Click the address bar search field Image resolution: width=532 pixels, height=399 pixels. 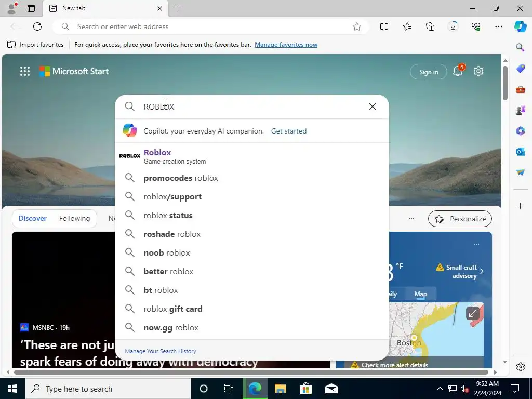click(210, 26)
